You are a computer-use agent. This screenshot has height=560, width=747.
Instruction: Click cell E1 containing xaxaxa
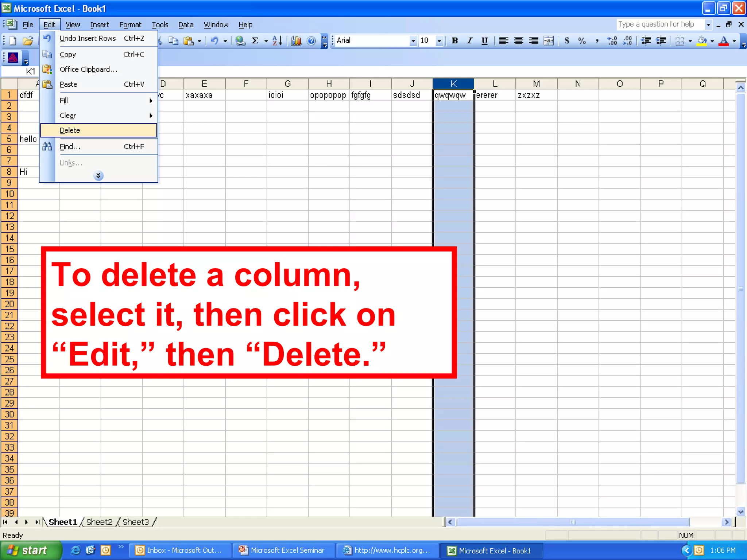[x=204, y=95]
